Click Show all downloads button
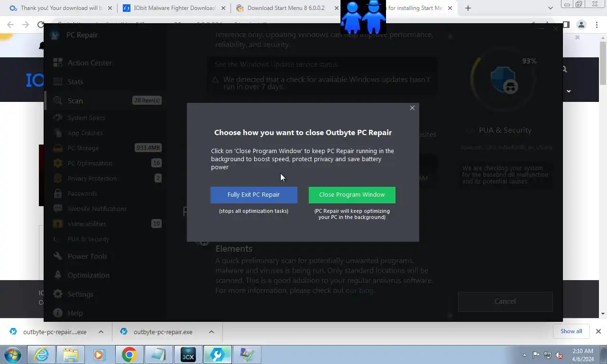607x364 pixels. point(571,331)
